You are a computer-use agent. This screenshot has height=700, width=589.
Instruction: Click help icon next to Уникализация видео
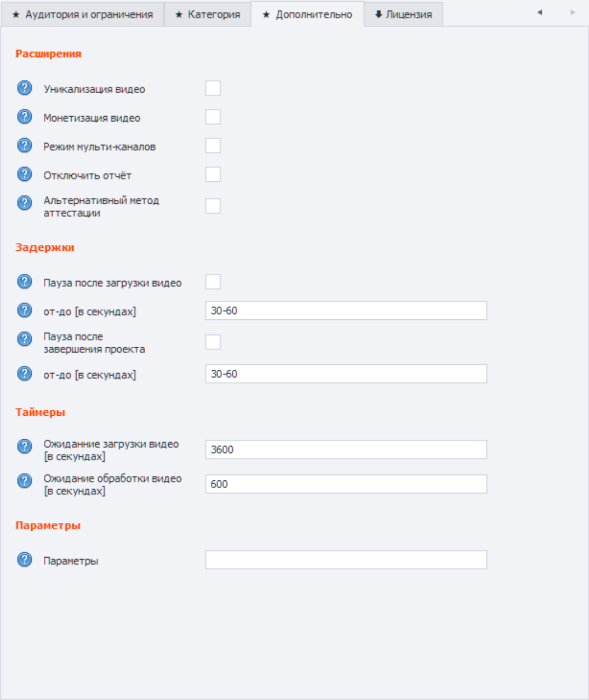(x=25, y=88)
